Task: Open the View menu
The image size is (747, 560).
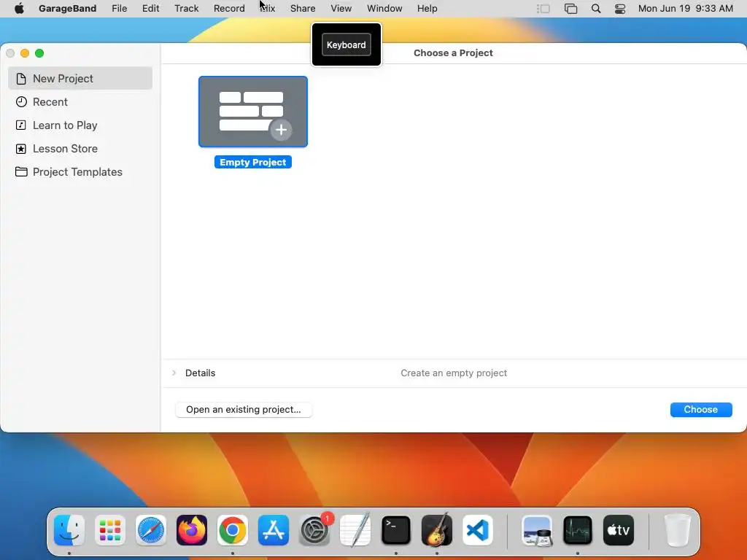Action: click(341, 9)
